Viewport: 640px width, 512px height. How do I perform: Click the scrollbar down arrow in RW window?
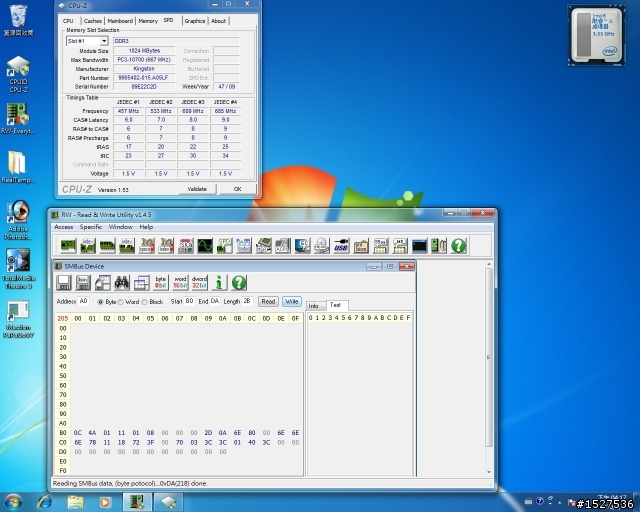[x=489, y=472]
